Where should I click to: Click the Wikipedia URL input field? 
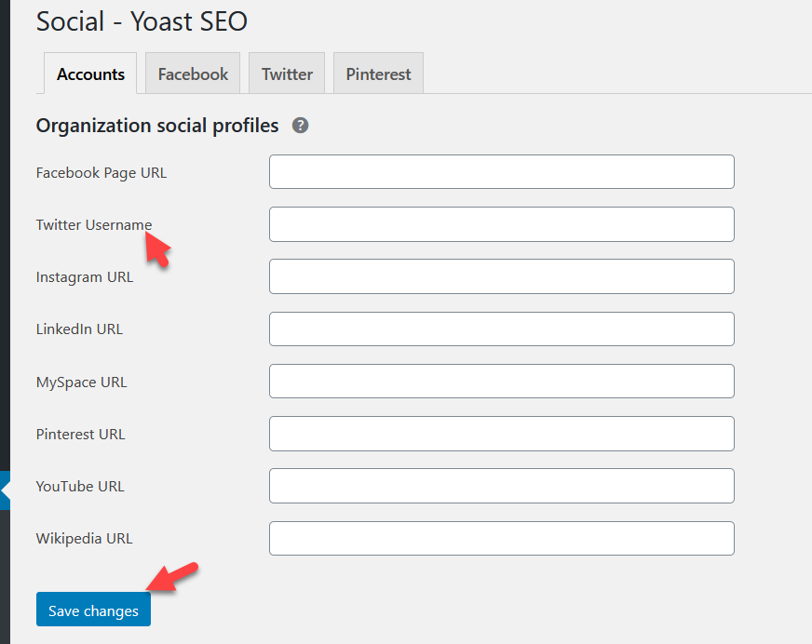[501, 538]
